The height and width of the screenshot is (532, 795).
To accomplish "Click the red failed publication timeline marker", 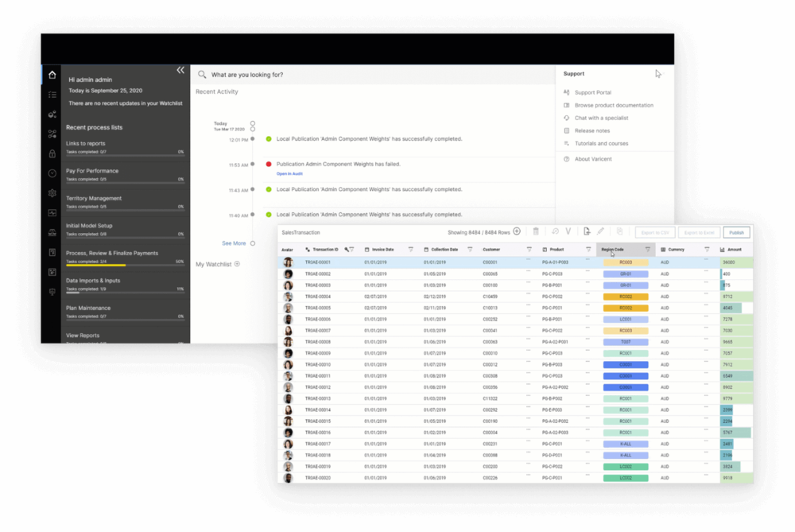I will point(269,164).
